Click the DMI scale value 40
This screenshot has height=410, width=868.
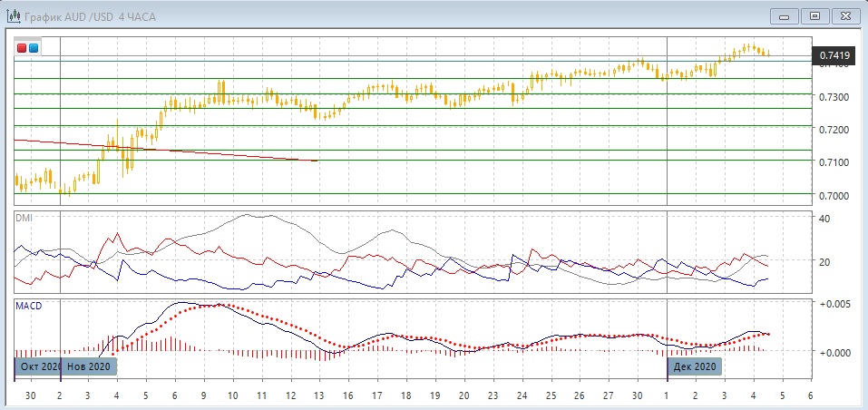pos(824,219)
